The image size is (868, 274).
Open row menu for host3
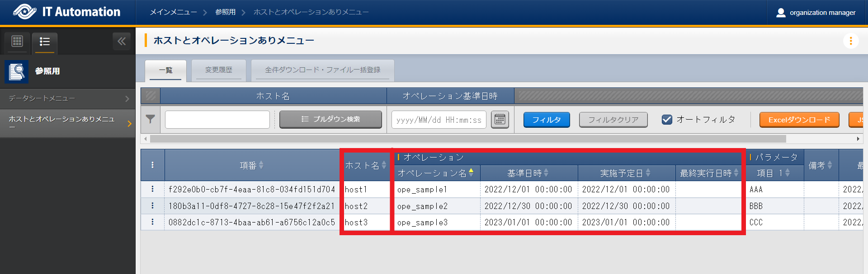coord(152,222)
